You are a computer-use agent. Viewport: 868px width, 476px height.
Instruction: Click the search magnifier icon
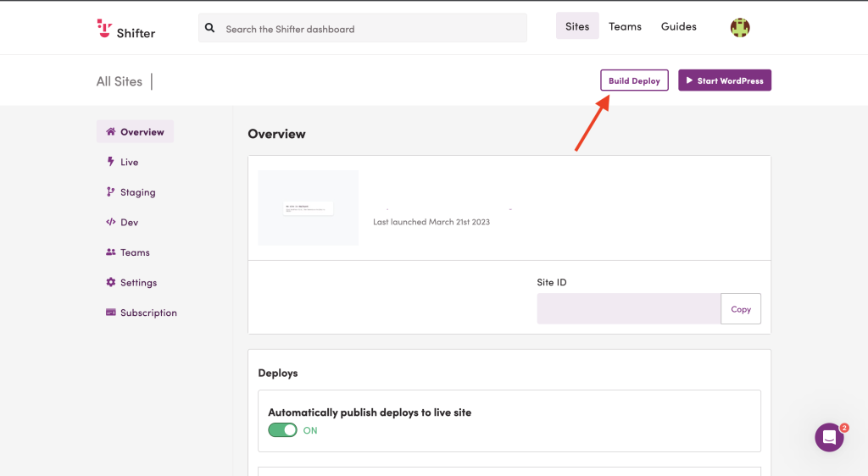[x=210, y=28]
